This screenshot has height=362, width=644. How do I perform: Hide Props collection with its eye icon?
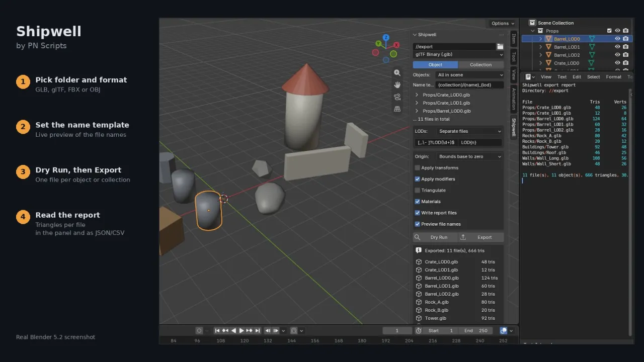tap(617, 31)
